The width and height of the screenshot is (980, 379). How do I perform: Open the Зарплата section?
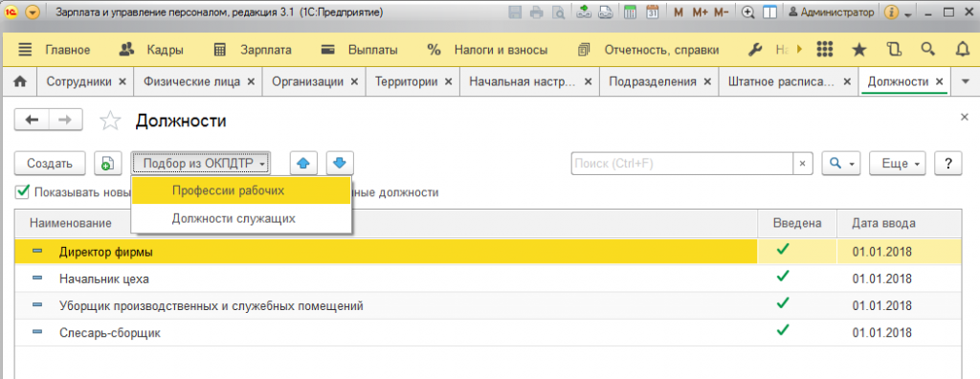click(x=252, y=50)
